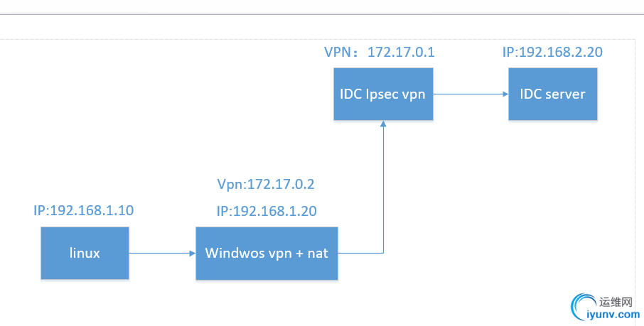This screenshot has height=326, width=644.
Task: Click the IP:192.168.1.20 label
Action: click(x=267, y=211)
